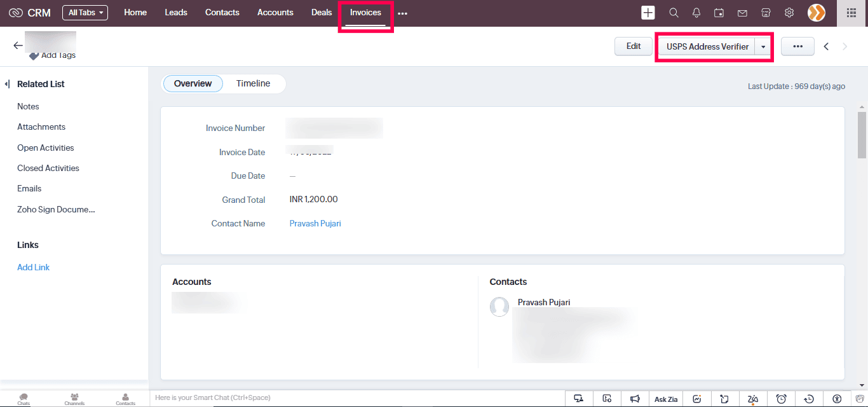Click the accessibility icon in bottom bar
Screen dimensions: 868x407
(x=837, y=399)
